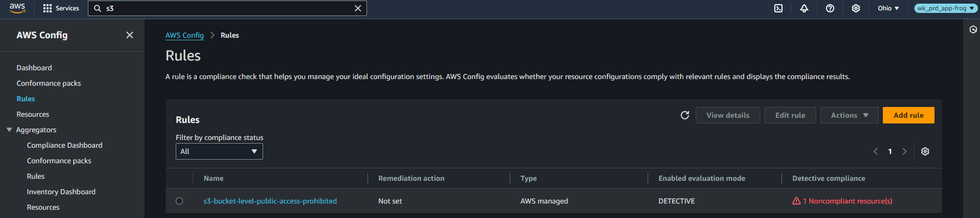This screenshot has width=980, height=218.
Task: Open the Services grid menu
Action: point(61,8)
